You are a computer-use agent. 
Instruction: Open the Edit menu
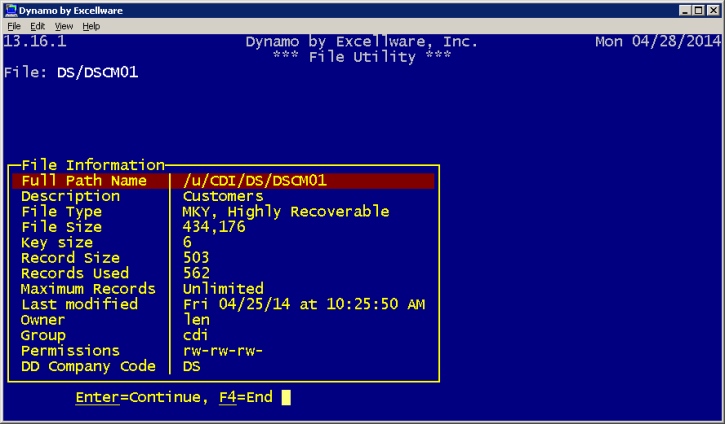(37, 26)
